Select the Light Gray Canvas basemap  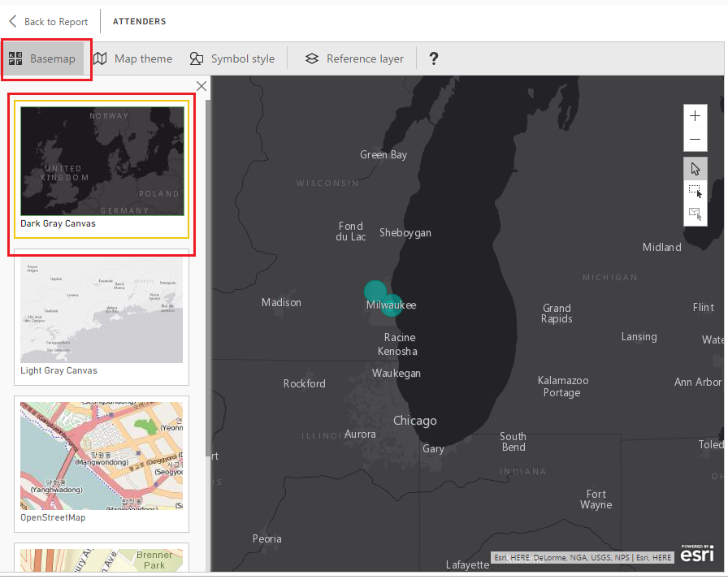pyautogui.click(x=102, y=317)
